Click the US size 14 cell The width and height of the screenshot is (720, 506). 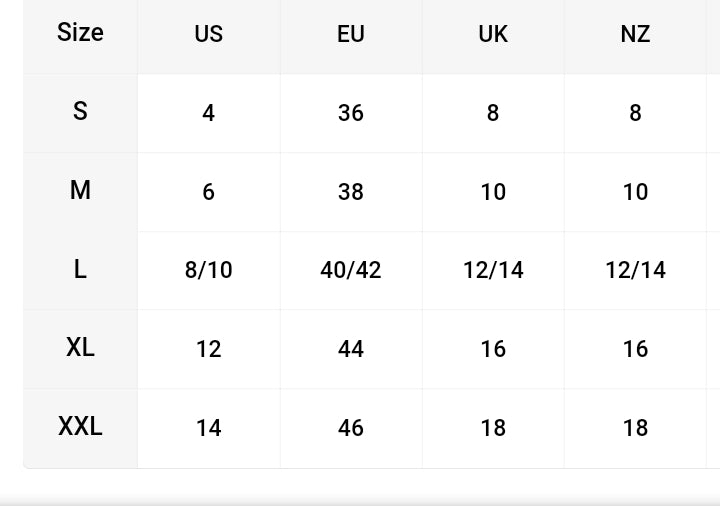[208, 428]
